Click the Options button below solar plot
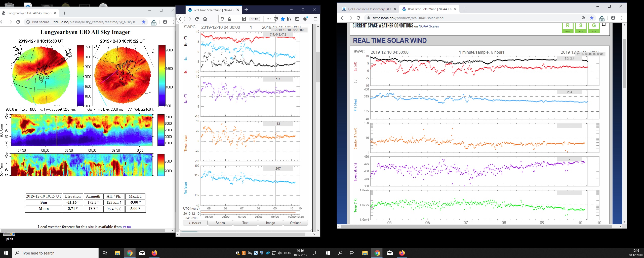This screenshot has width=644, height=258. pos(295,223)
